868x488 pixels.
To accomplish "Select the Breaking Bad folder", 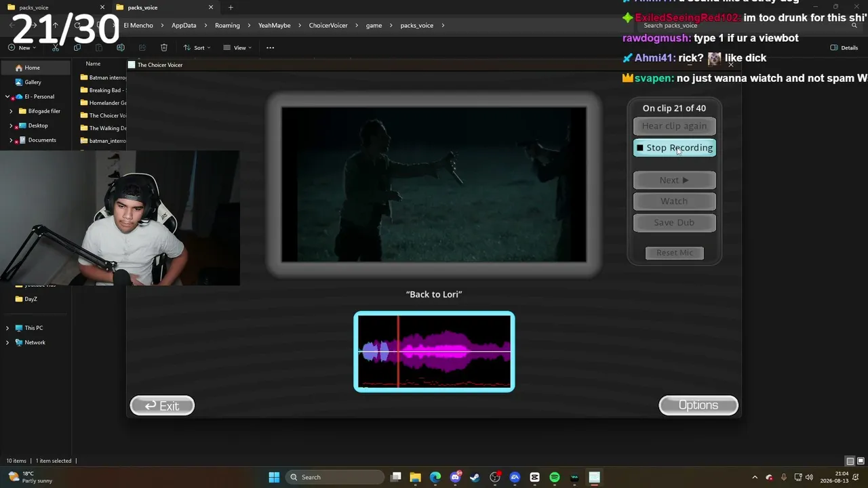I will click(104, 90).
